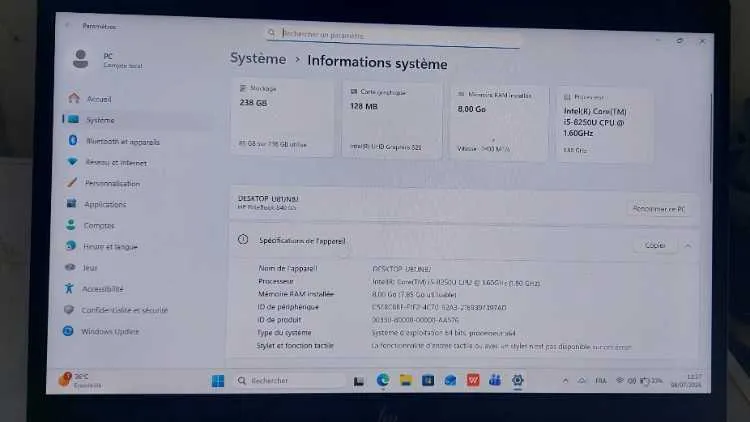The height and width of the screenshot is (422, 750).
Task: Open the clock and date panel
Action: point(686,381)
